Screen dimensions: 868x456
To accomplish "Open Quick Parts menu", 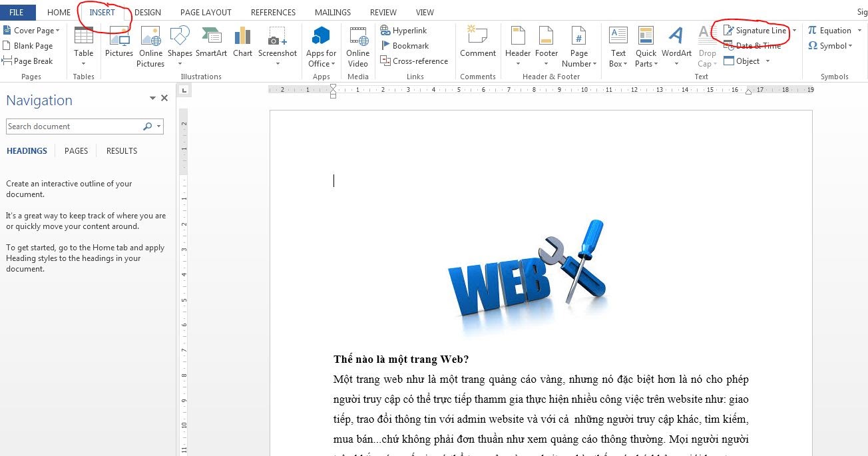I will [646, 47].
